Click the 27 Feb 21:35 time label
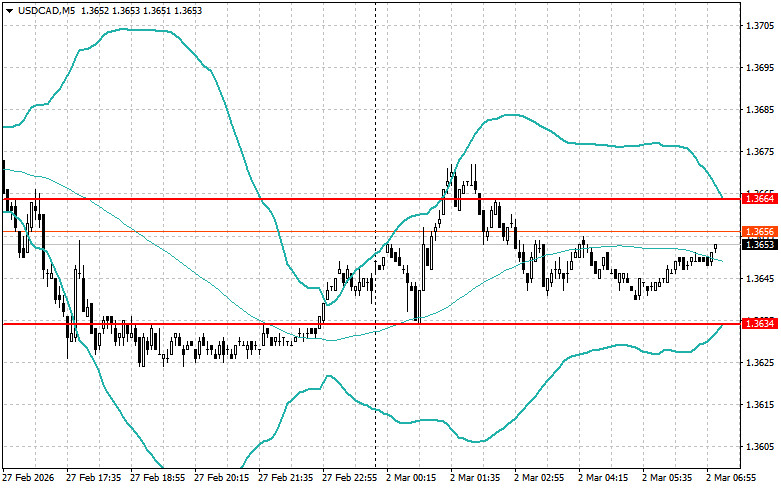Image resolution: width=781 pixels, height=489 pixels. [285, 478]
